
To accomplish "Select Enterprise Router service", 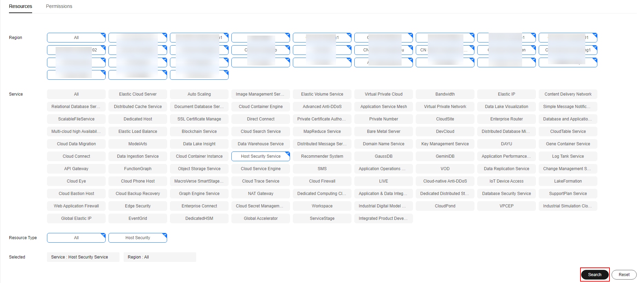I will [x=507, y=119].
